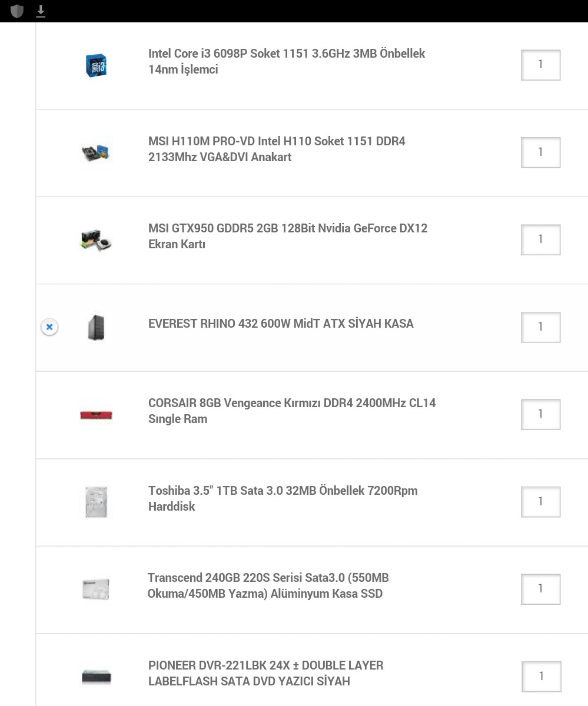Open the MSI GTX950 graphics card image
588x706 pixels.
(96, 239)
